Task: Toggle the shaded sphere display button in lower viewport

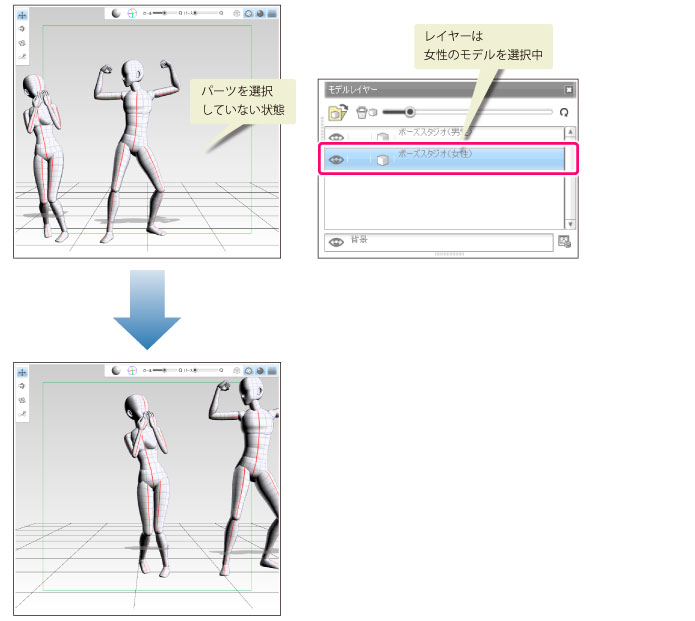Action: tap(260, 371)
